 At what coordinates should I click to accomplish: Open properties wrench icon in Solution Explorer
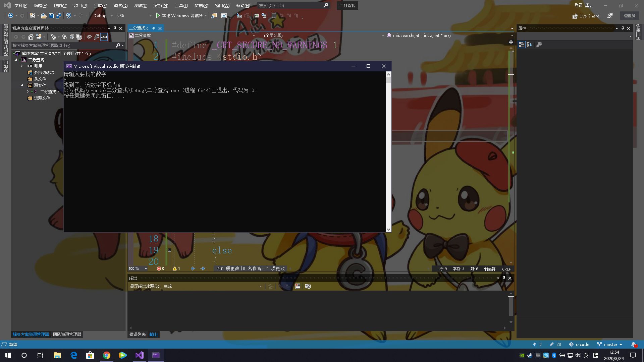pos(97,37)
